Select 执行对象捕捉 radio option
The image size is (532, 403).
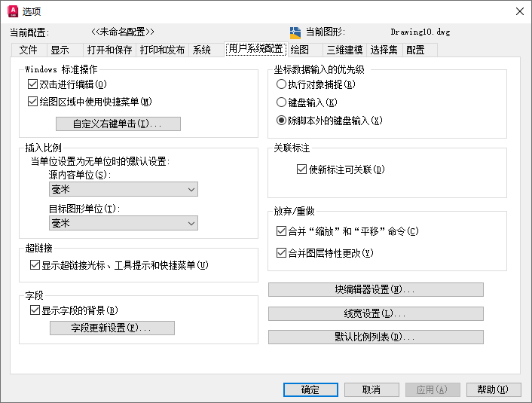281,84
